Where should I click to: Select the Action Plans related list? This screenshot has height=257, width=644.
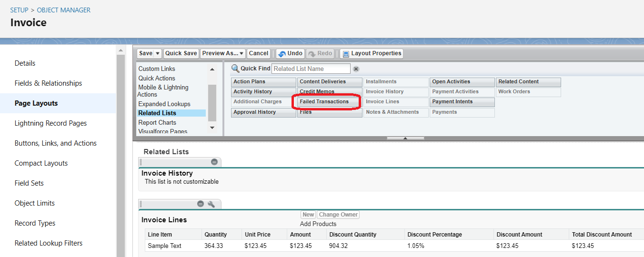click(263, 82)
